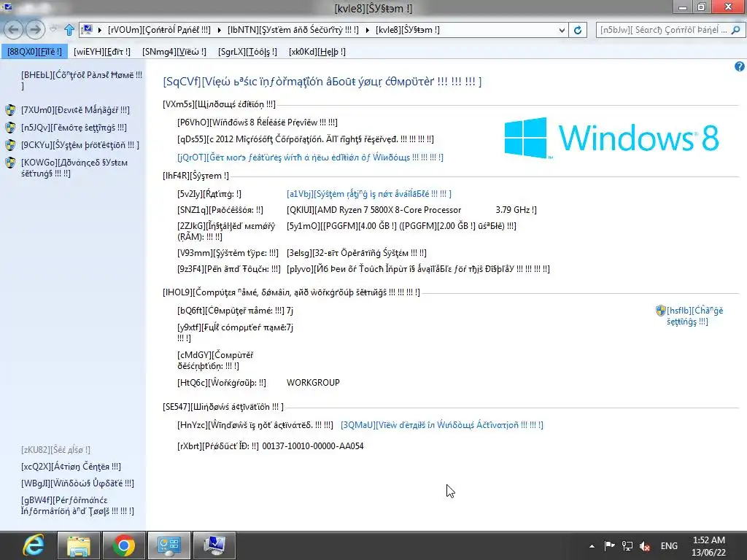Click the network icon in system tray
This screenshot has height=560, width=747.
[x=627, y=546]
